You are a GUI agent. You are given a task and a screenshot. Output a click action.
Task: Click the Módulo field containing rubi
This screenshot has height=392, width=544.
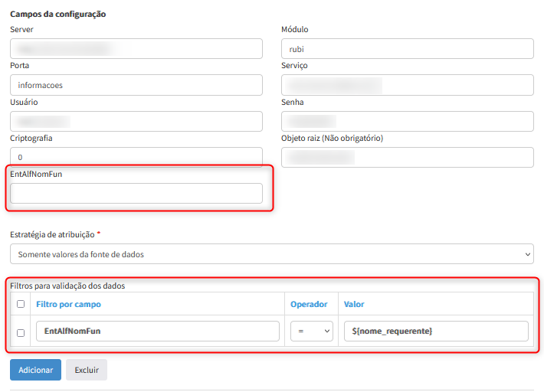[407, 49]
